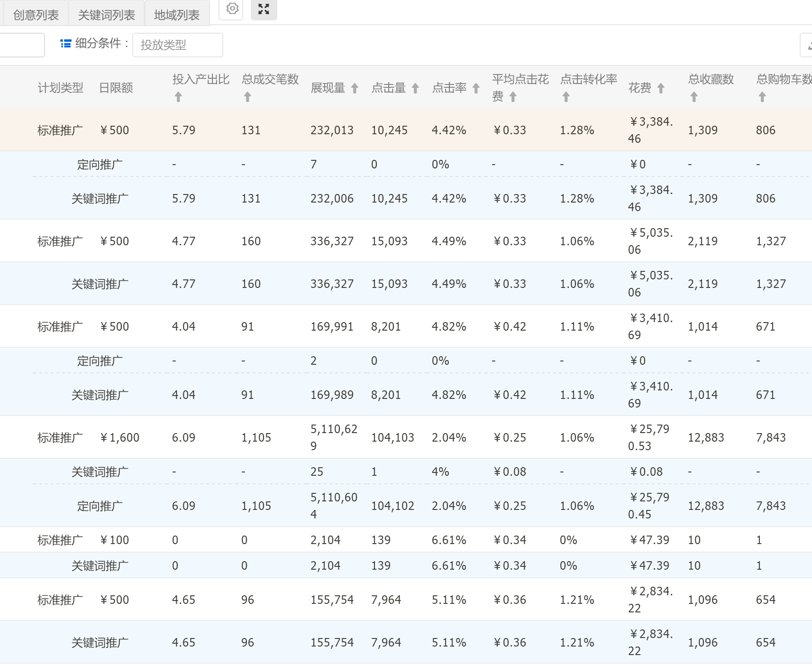
Task: Sort by 点击量 arrow icon
Action: (415, 88)
